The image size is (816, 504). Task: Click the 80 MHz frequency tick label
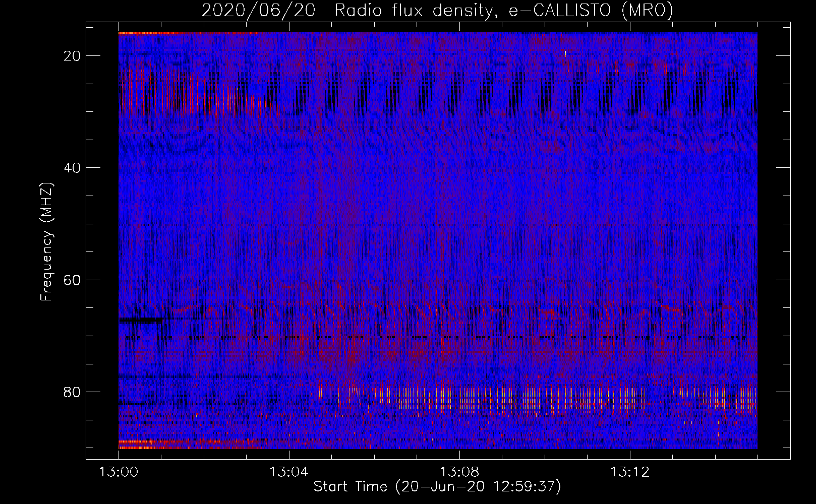[73, 392]
